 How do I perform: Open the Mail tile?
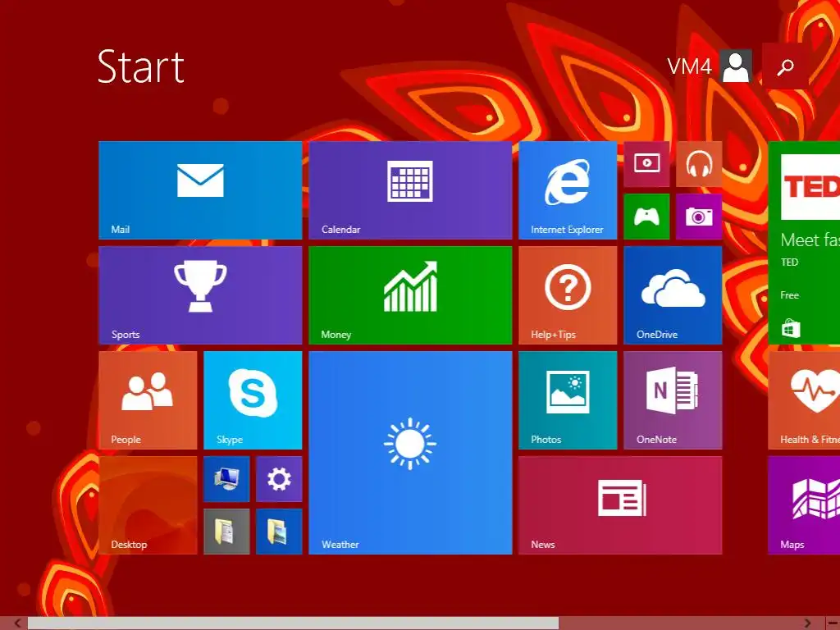tap(200, 190)
